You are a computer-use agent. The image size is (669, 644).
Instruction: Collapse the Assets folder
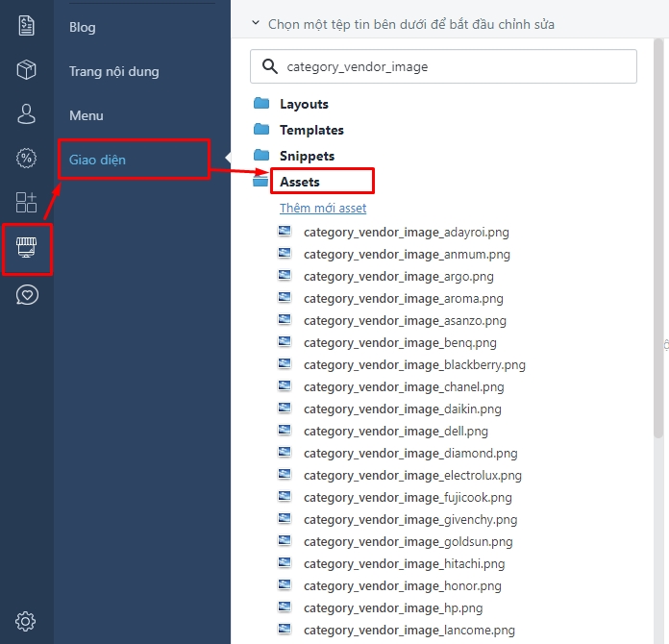coord(300,182)
